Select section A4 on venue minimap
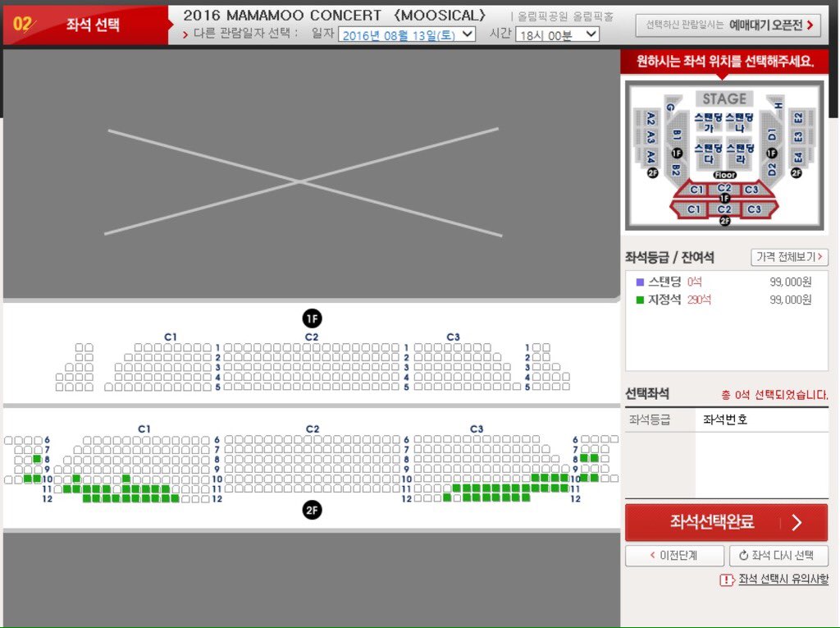Image resolution: width=840 pixels, height=628 pixels. click(651, 157)
